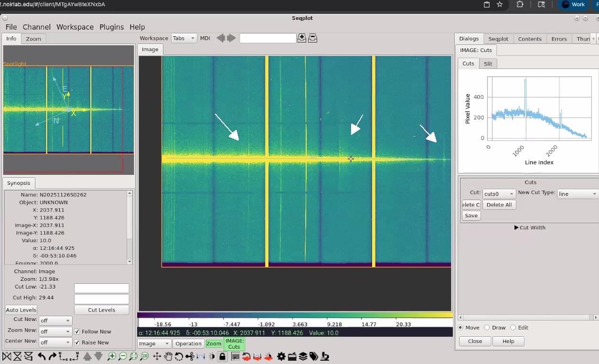Image resolution: width=599 pixels, height=364 pixels.
Task: Select the hand pan tool icon
Action: click(168, 356)
